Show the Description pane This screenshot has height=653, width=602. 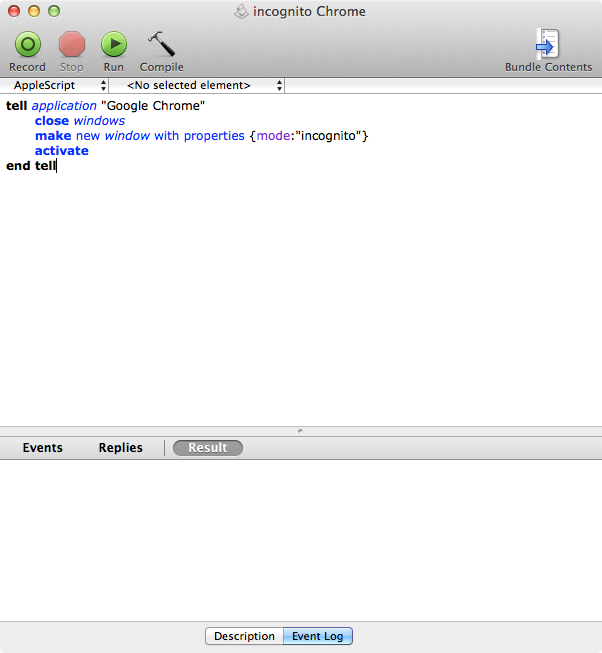pyautogui.click(x=244, y=636)
